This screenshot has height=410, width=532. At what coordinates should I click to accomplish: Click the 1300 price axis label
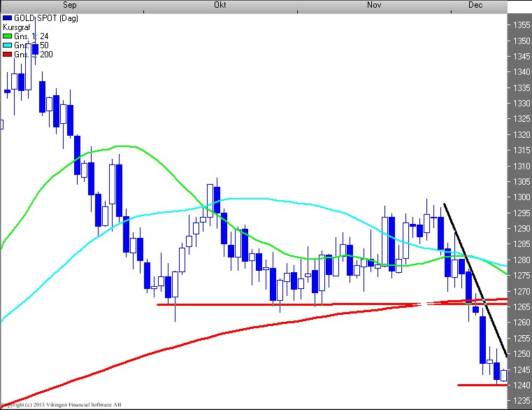point(521,197)
